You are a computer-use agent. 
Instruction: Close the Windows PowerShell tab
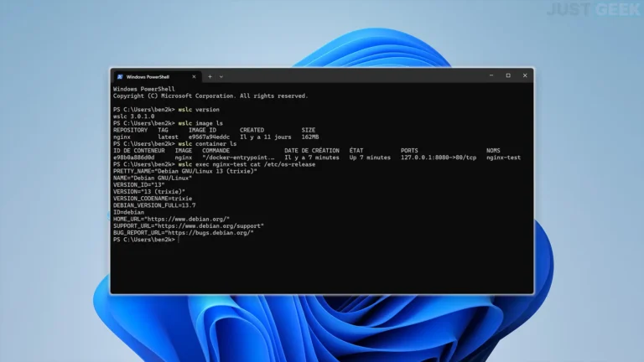point(194,77)
